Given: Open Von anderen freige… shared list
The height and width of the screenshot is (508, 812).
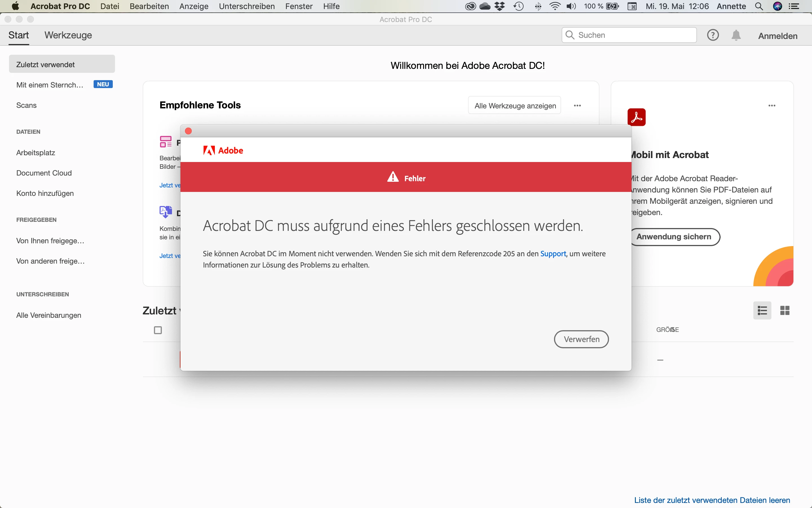Looking at the screenshot, I should point(50,261).
